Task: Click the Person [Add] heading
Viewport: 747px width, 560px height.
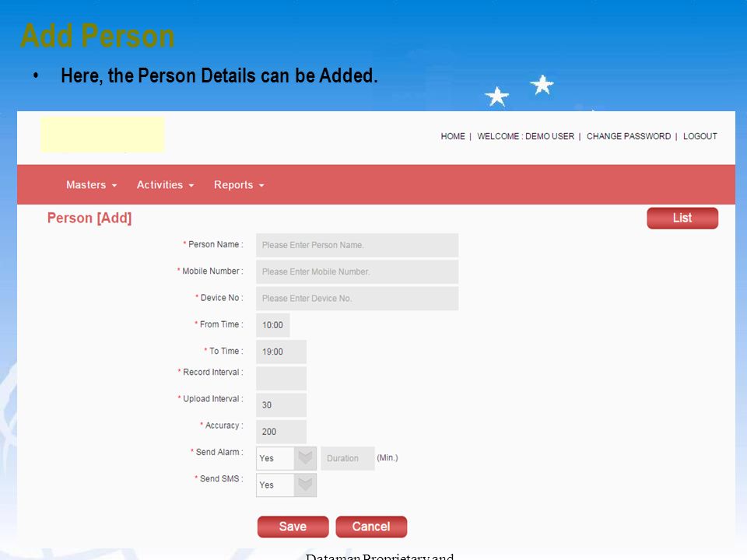Action: [x=89, y=218]
